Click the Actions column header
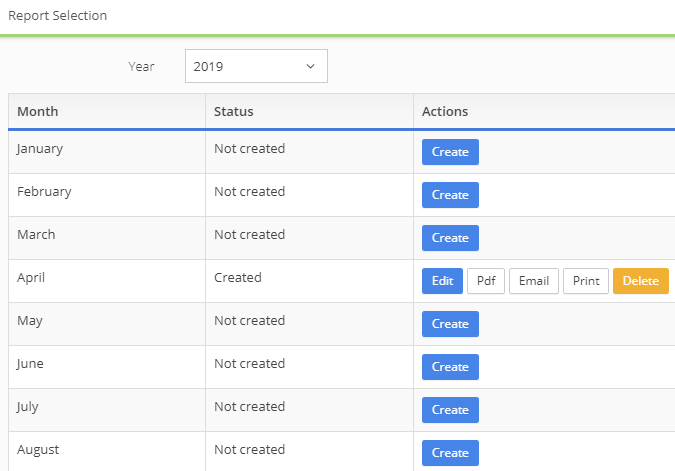This screenshot has width=675, height=471. 445,111
